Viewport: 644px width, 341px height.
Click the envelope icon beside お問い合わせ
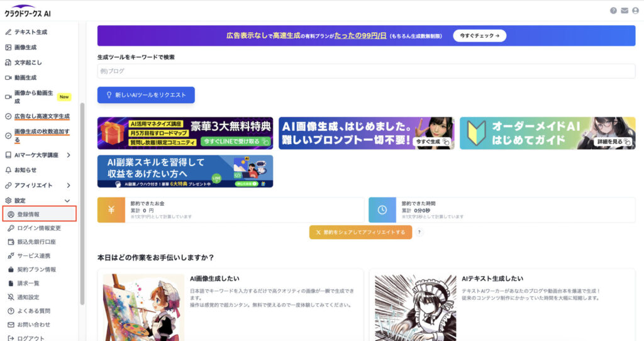click(11, 325)
